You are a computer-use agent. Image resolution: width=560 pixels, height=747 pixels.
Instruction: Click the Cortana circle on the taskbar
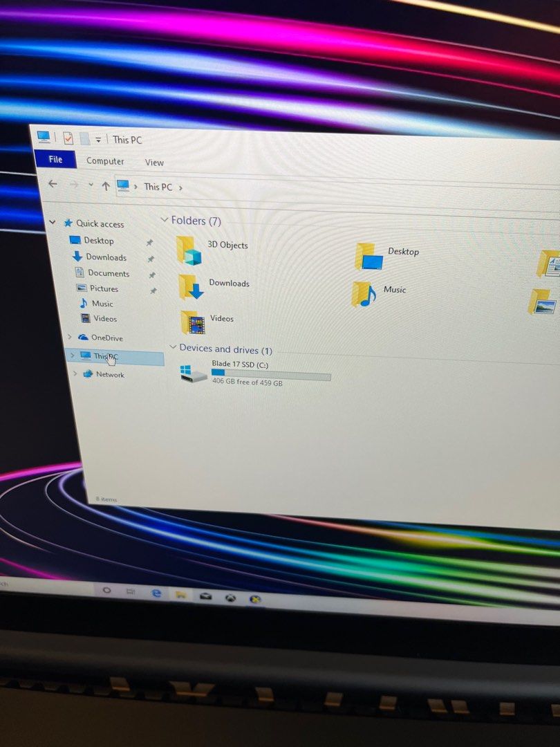click(106, 590)
